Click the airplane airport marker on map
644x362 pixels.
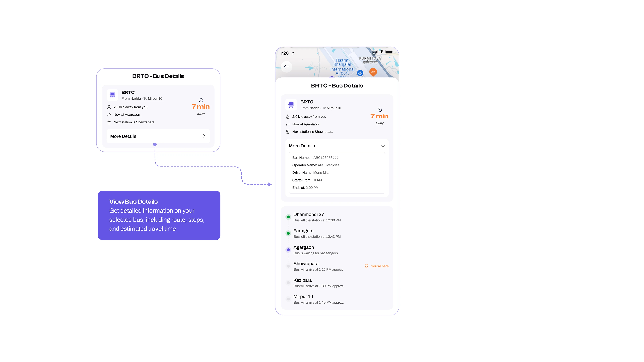[360, 73]
